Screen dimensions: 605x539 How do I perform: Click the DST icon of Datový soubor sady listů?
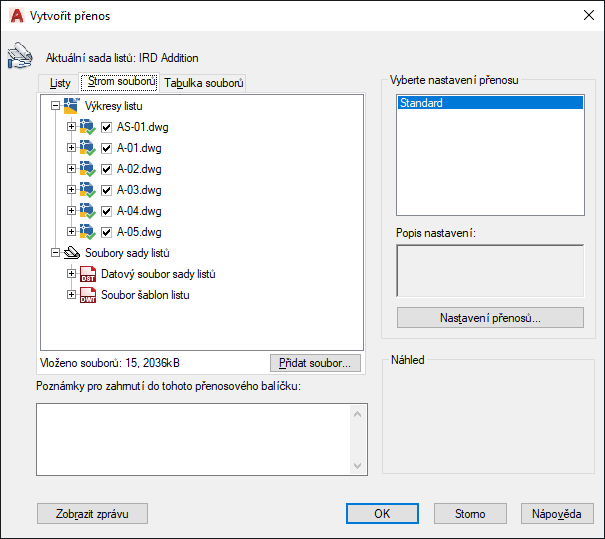tap(87, 274)
